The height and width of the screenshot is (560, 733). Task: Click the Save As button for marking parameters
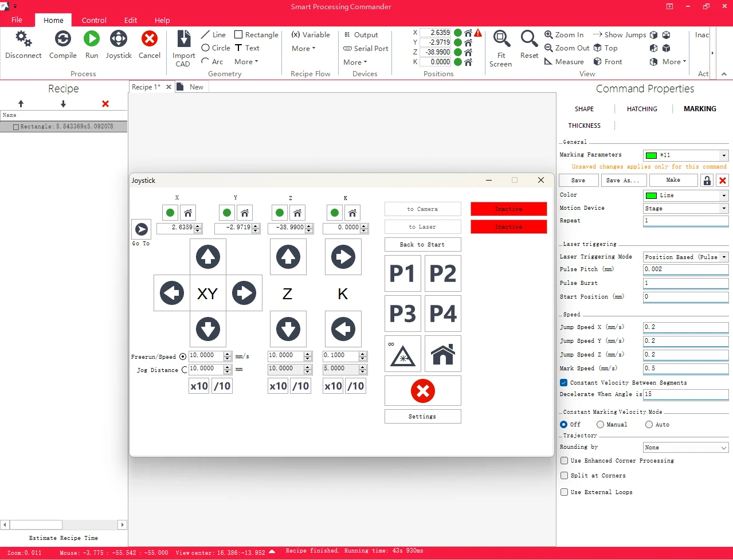[623, 181]
